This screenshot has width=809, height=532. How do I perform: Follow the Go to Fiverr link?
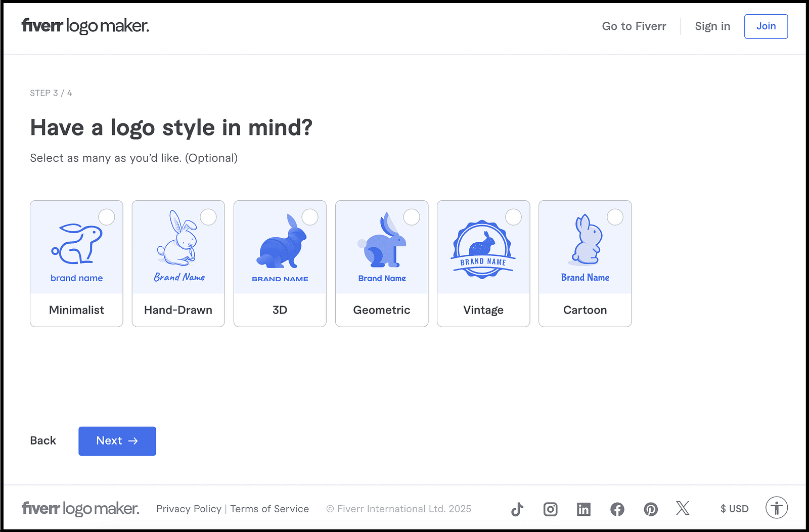[x=634, y=26]
